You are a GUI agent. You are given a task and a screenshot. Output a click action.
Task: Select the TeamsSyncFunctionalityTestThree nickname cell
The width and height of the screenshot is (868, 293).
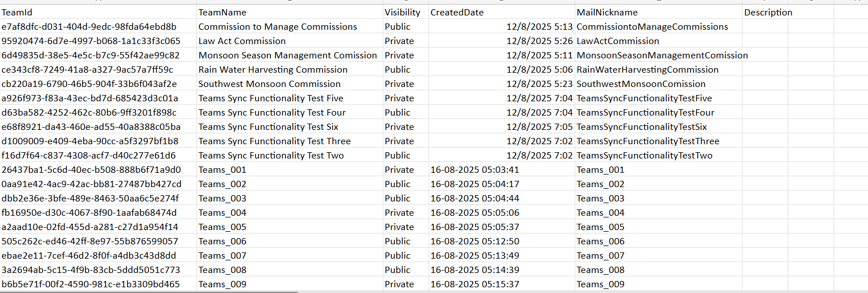click(x=647, y=141)
